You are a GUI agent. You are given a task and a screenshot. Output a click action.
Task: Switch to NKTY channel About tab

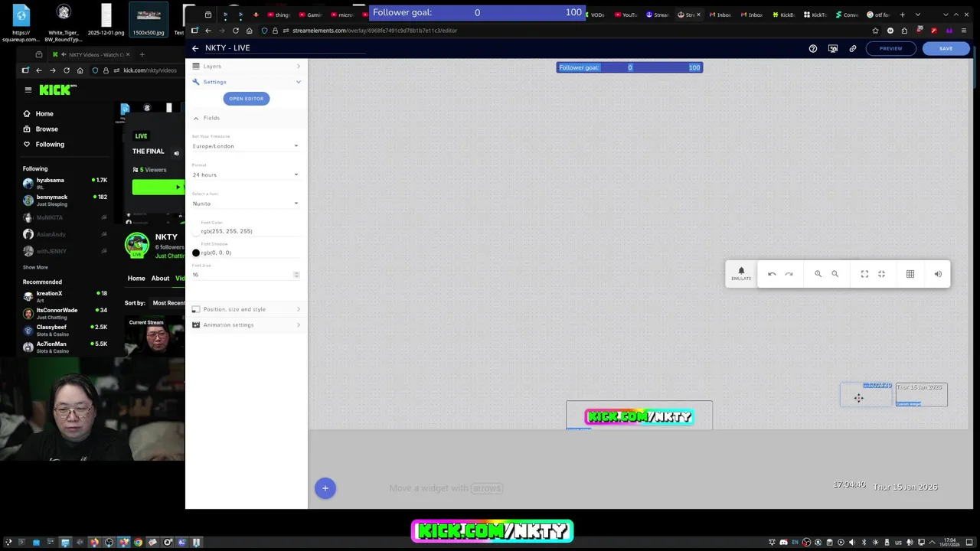pyautogui.click(x=160, y=279)
